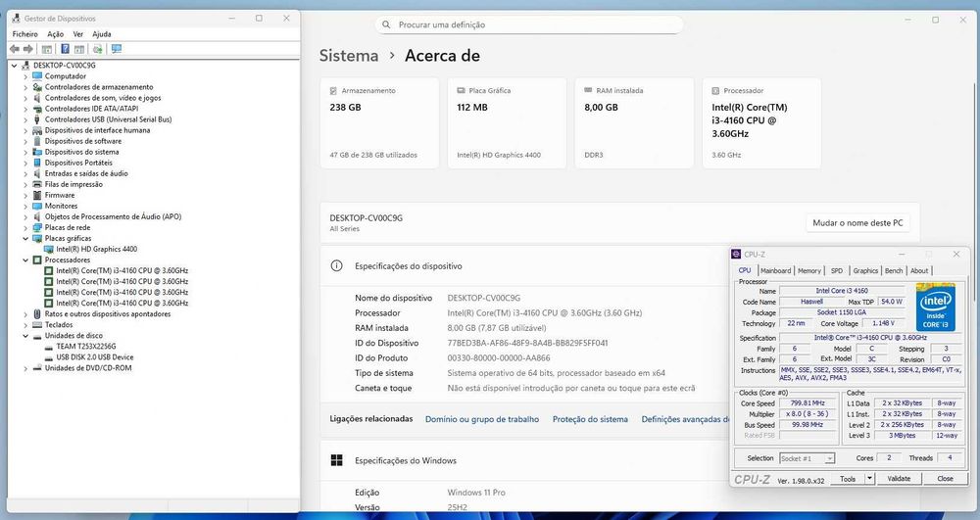The height and width of the screenshot is (520, 980).
Task: Switch to the Memory tab in CPU-Z
Action: click(809, 271)
